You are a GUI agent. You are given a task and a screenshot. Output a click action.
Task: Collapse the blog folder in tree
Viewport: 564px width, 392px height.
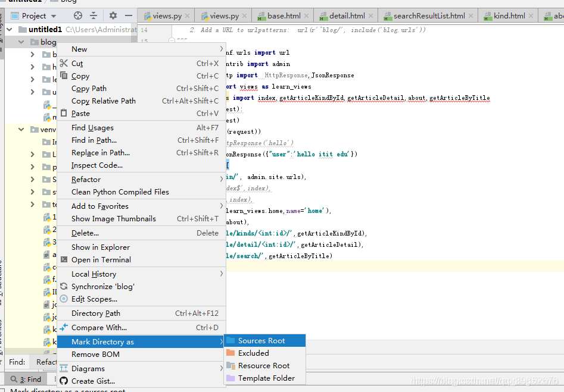[x=21, y=42]
